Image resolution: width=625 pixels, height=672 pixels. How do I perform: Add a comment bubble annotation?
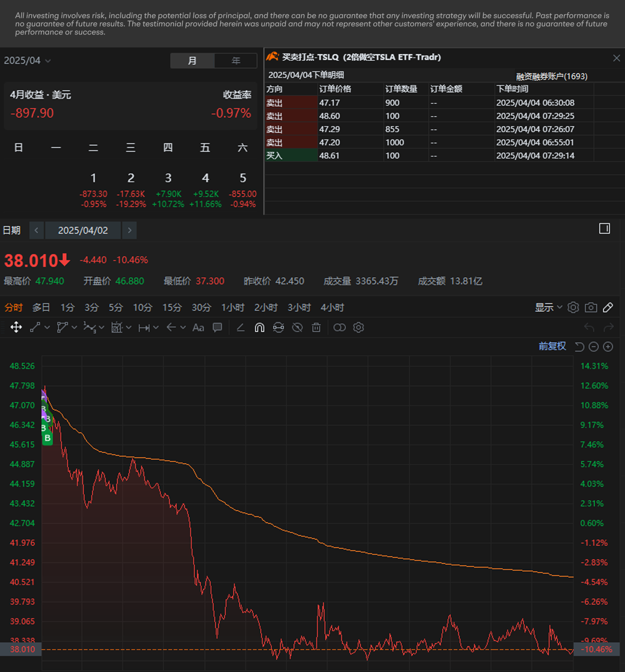[x=218, y=327]
